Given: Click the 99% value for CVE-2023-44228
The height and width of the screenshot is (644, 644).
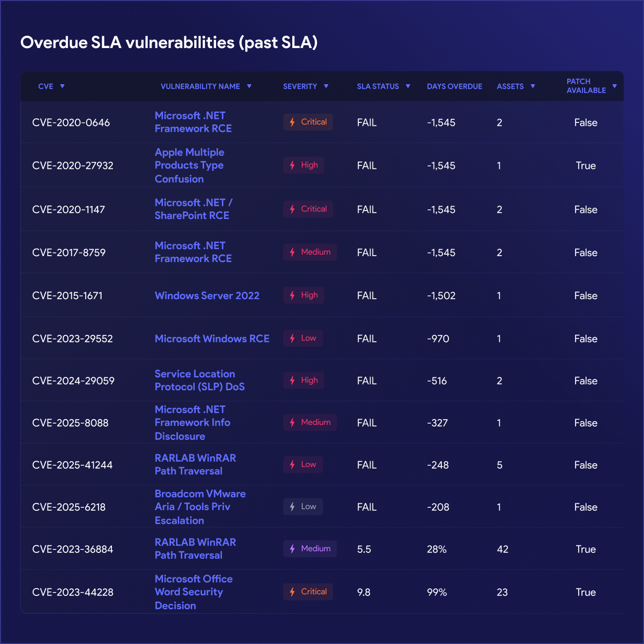Looking at the screenshot, I should [437, 592].
